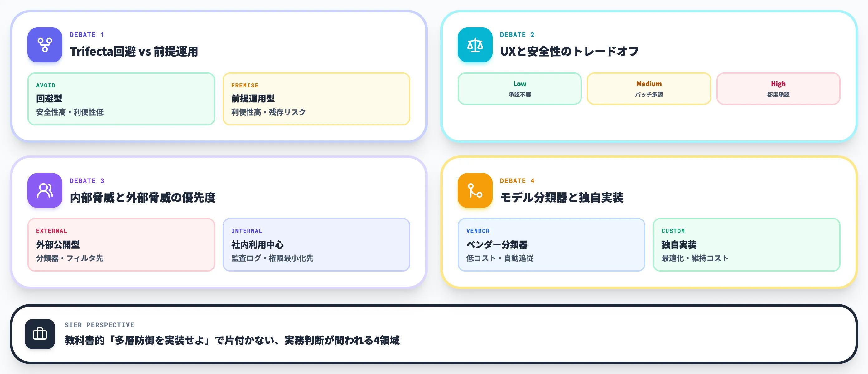Click the text 安全性高・利便性低

70,112
